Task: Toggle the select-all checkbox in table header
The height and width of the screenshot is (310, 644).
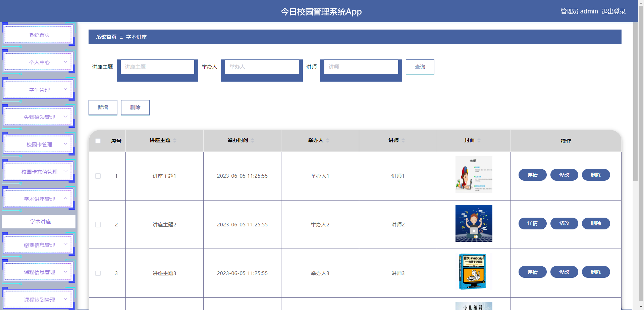Action: [98, 141]
